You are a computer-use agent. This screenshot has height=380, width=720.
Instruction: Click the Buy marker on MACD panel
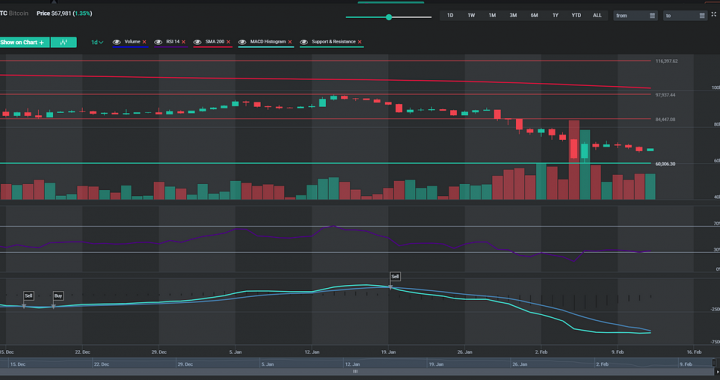(x=58, y=296)
